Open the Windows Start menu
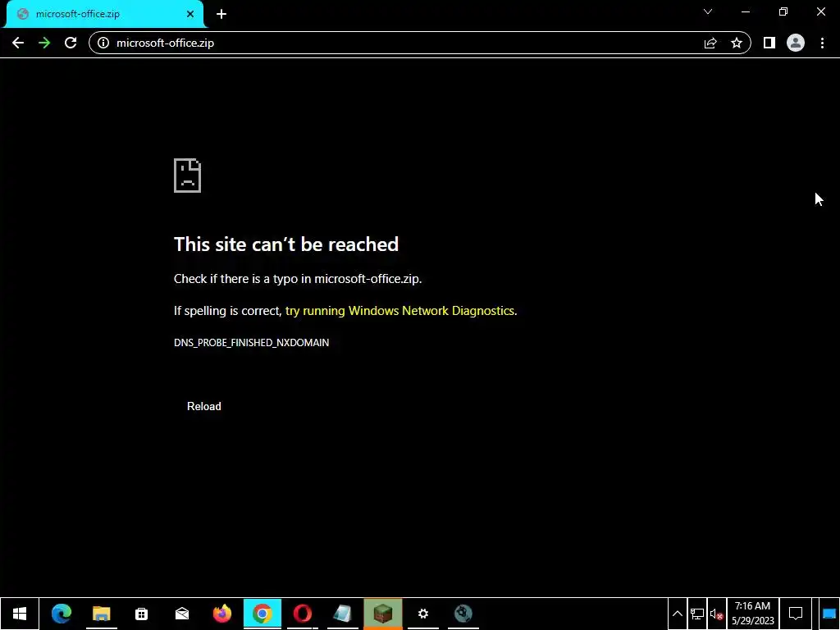Viewport: 840px width, 630px height. coord(20,614)
